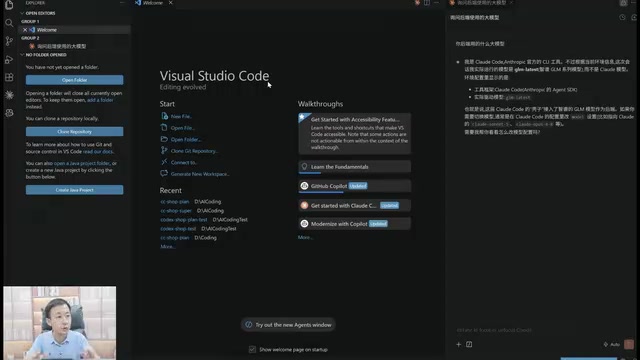Click the Claude icon on Get started card
Screen dimensions: 640x360
coord(304,205)
